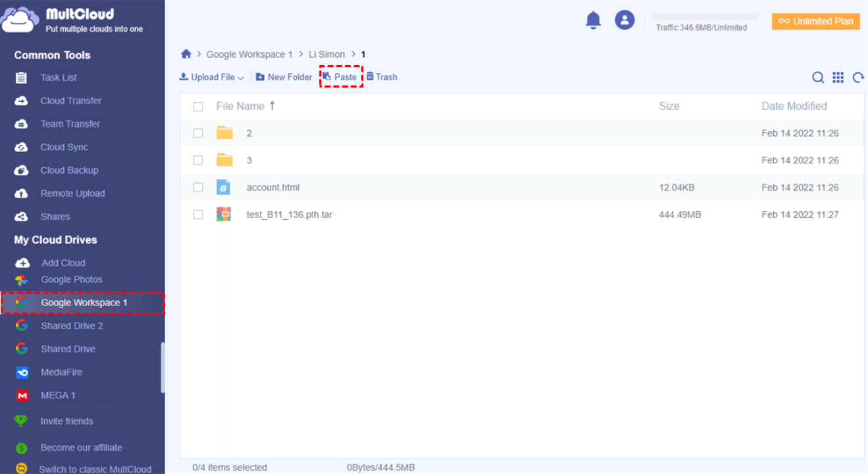
Task: Select checkbox next to account.html
Action: tap(198, 188)
